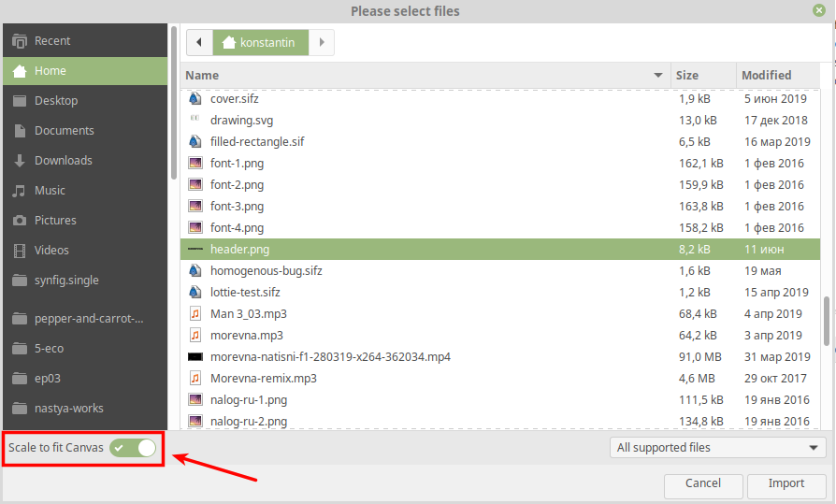Click the path bar left arrow button
The image size is (836, 504).
point(199,43)
